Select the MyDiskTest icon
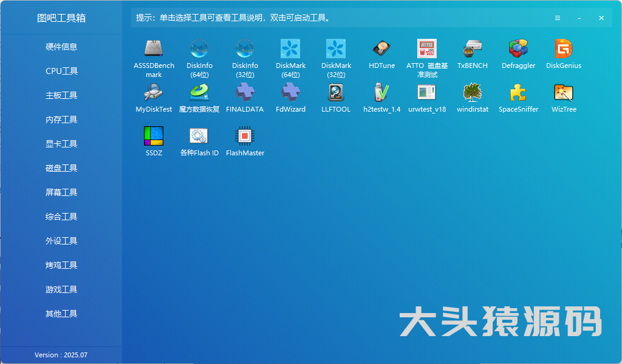Image resolution: width=622 pixels, height=364 pixels. (x=154, y=92)
